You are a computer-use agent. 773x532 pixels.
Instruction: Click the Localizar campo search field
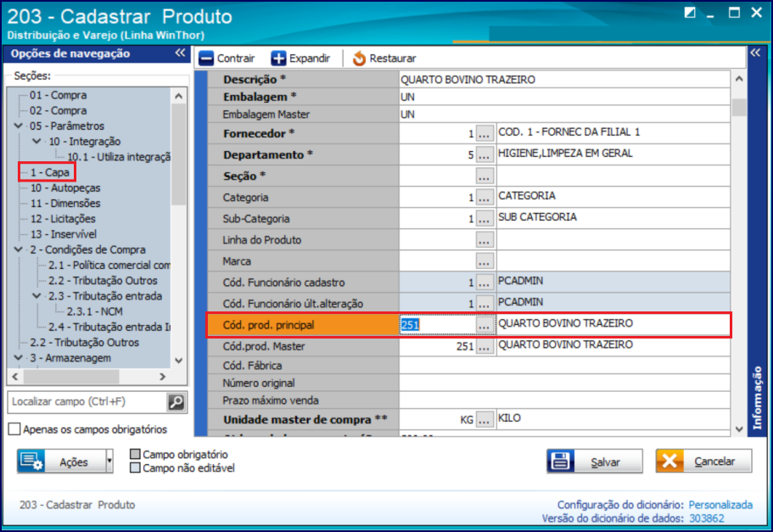tap(87, 402)
